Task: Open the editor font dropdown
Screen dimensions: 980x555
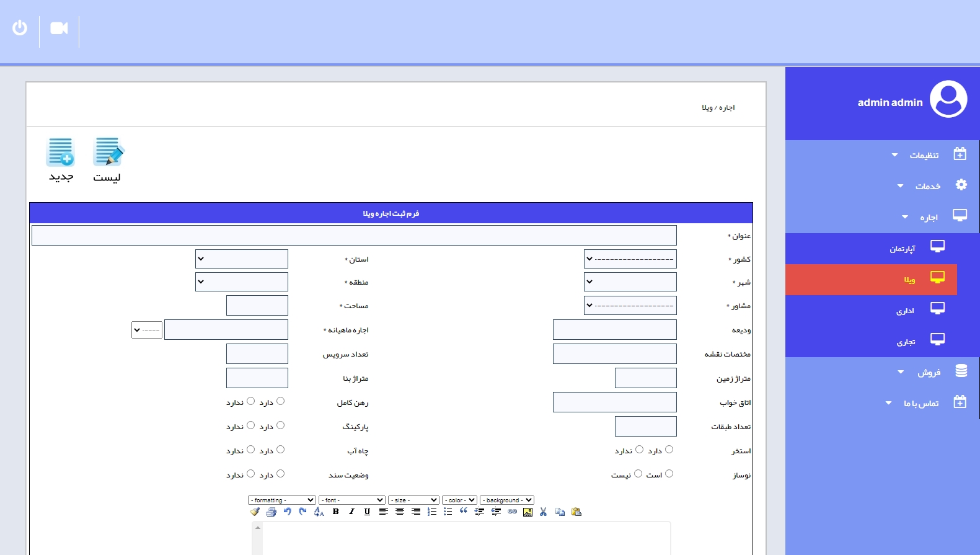Action: [352, 500]
